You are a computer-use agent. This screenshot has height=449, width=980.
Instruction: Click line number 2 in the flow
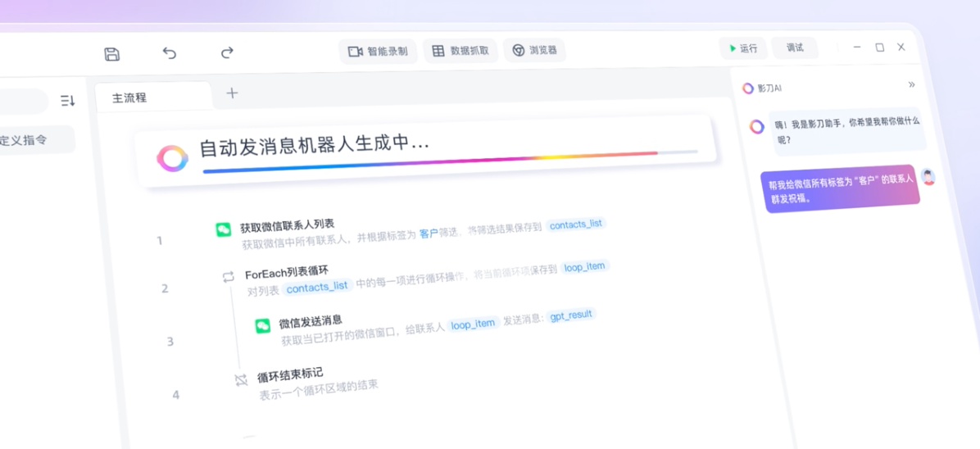pos(165,289)
